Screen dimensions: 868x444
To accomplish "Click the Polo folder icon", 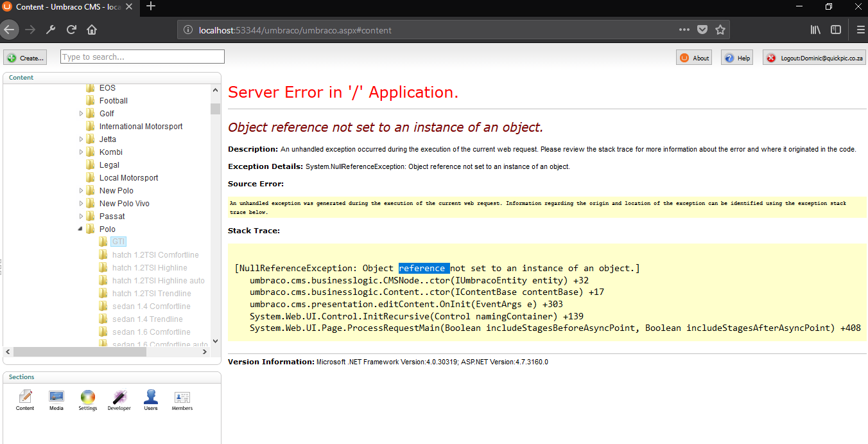I will coord(91,229).
